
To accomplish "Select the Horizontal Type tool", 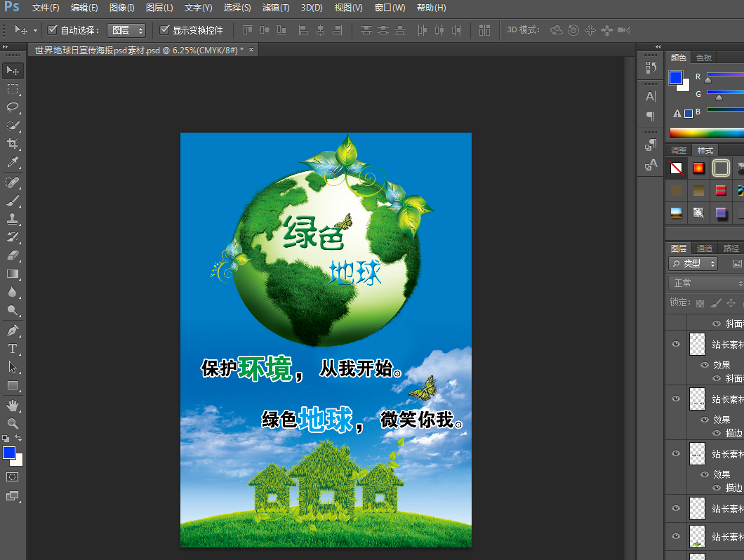I will click(13, 349).
